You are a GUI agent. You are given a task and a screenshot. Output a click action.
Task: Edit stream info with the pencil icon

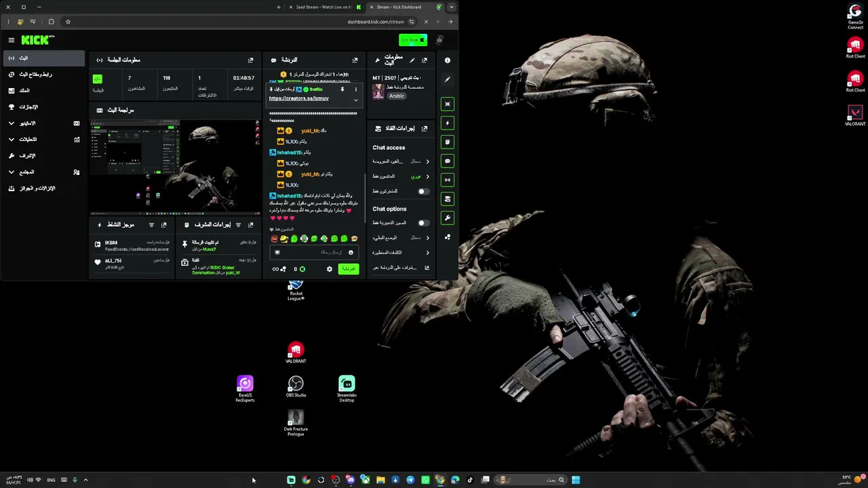412,60
